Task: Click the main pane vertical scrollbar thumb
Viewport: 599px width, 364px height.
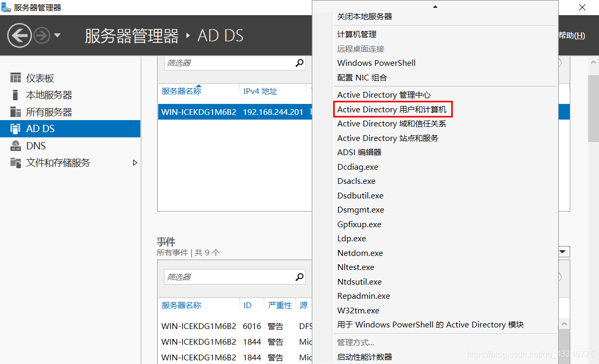Action: pyautogui.click(x=593, y=109)
